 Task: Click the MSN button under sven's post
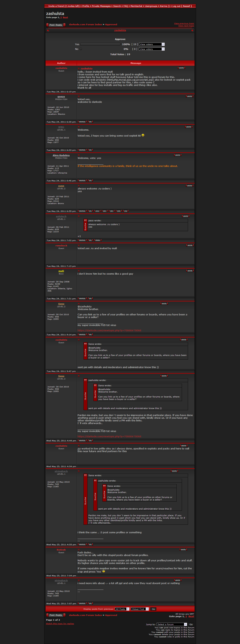pyautogui.click(x=119, y=211)
